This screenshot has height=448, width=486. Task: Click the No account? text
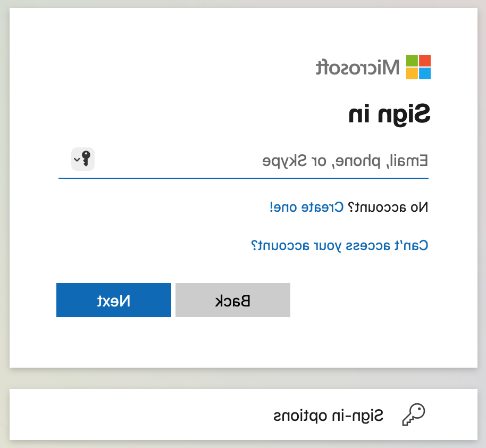pos(388,207)
